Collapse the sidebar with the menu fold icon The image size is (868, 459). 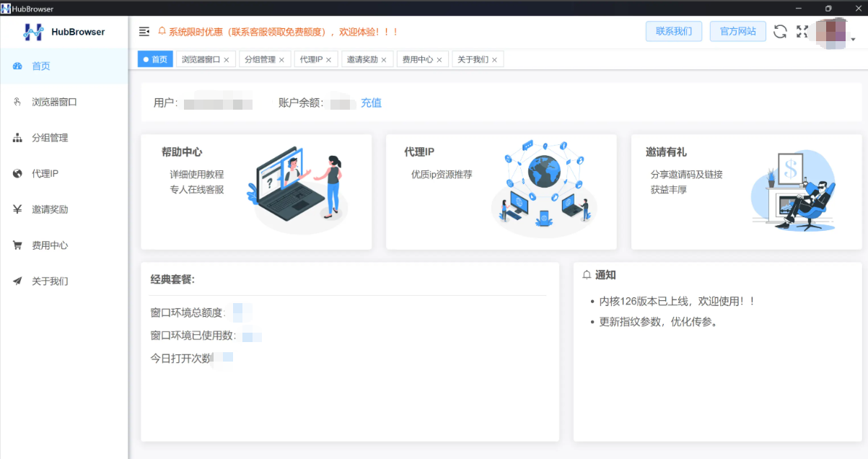tap(144, 32)
